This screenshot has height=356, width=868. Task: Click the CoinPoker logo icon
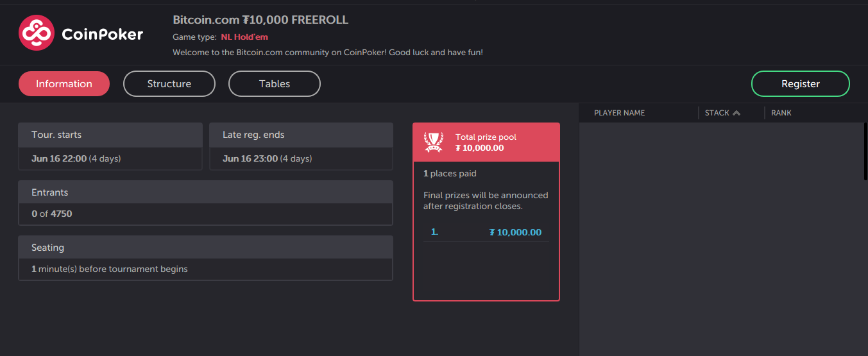(37, 33)
